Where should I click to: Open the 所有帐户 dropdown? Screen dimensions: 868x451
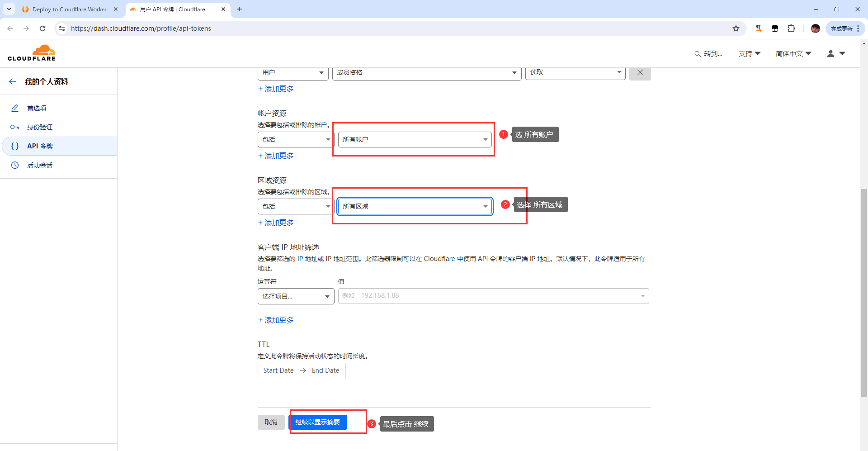[x=415, y=139]
